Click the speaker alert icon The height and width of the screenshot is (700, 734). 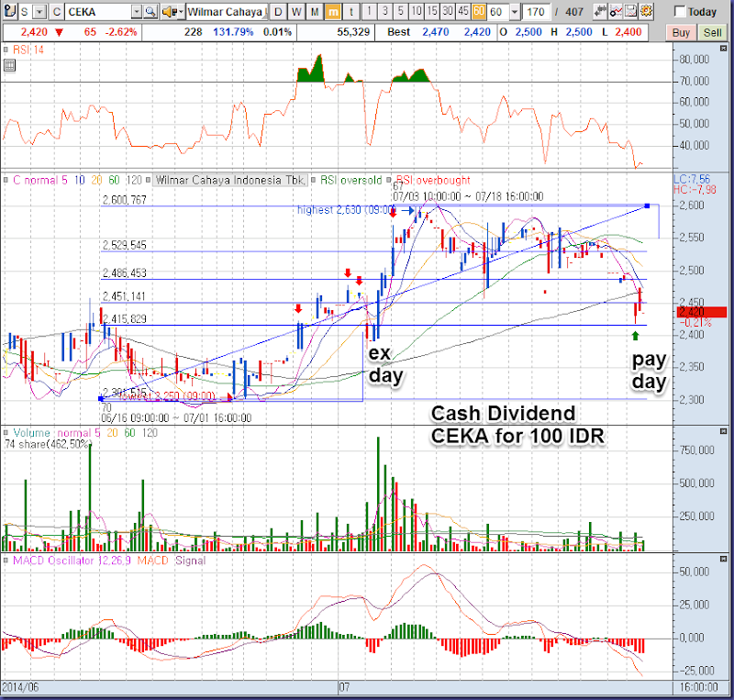pyautogui.click(x=169, y=11)
